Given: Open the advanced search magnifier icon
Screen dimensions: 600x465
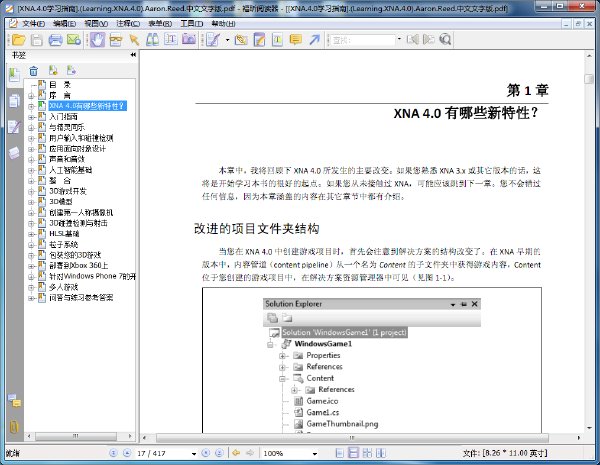Looking at the screenshot, I should click(x=445, y=39).
